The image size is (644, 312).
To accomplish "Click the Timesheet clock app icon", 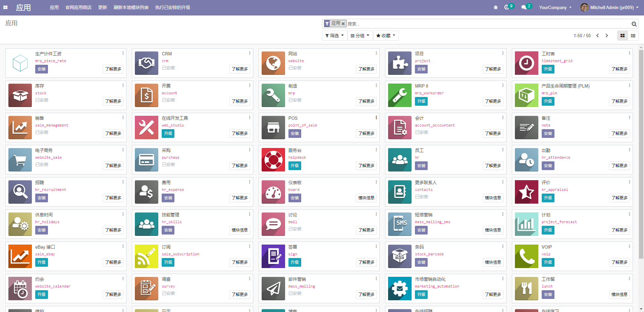I will [x=527, y=63].
